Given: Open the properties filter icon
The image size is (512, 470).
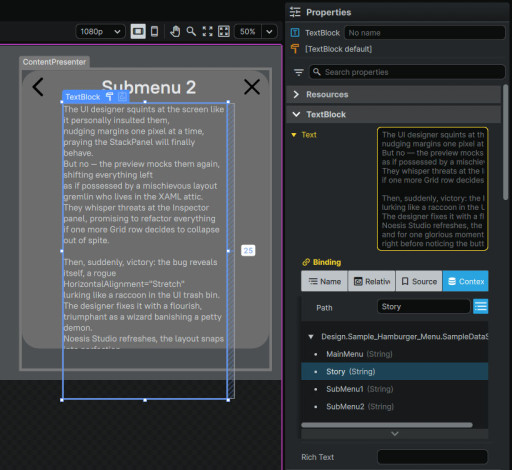Looking at the screenshot, I should coord(299,72).
